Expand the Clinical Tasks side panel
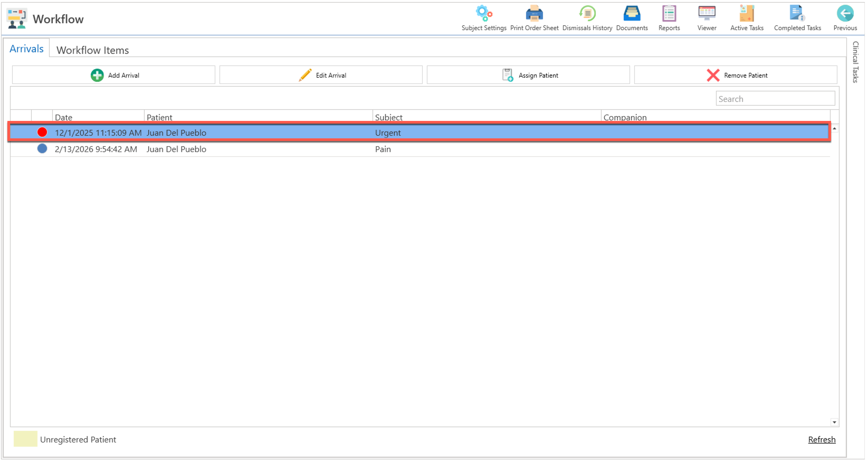 855,62
